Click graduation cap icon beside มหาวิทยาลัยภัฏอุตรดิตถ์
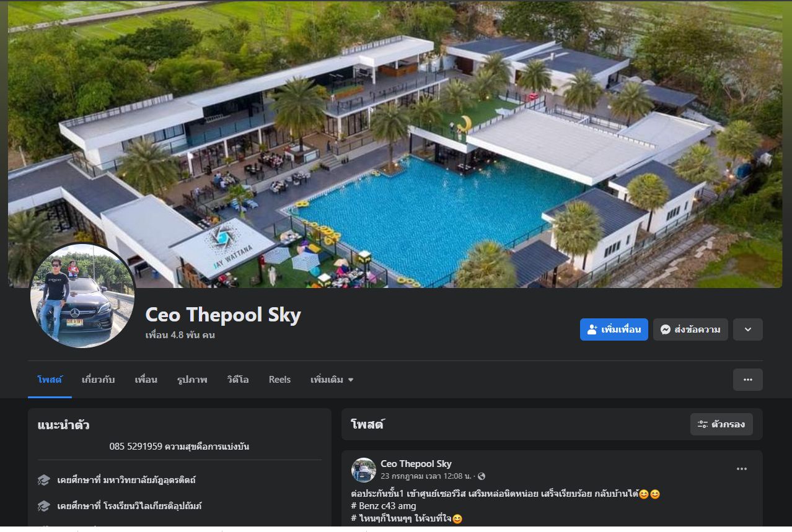792x532 pixels. (44, 480)
